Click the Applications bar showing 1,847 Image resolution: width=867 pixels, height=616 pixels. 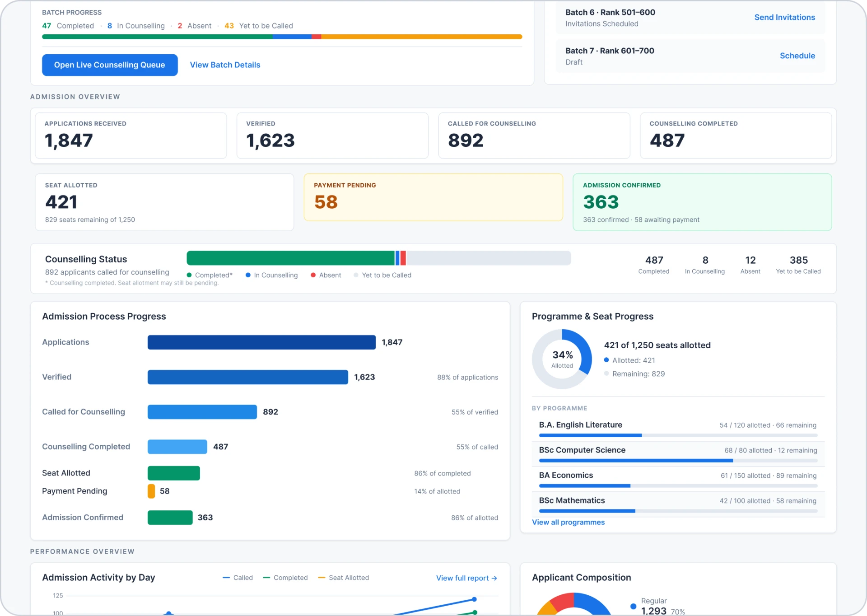(x=261, y=342)
